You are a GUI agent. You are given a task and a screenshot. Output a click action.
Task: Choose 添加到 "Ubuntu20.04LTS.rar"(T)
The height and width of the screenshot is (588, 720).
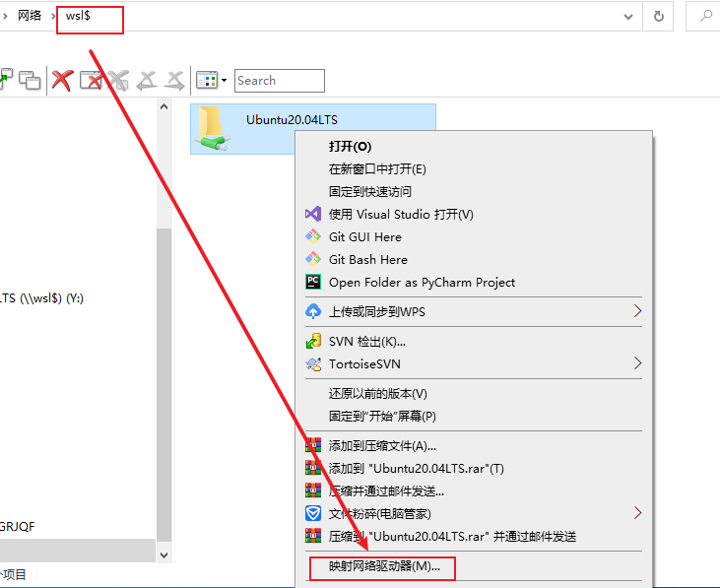tap(474, 469)
